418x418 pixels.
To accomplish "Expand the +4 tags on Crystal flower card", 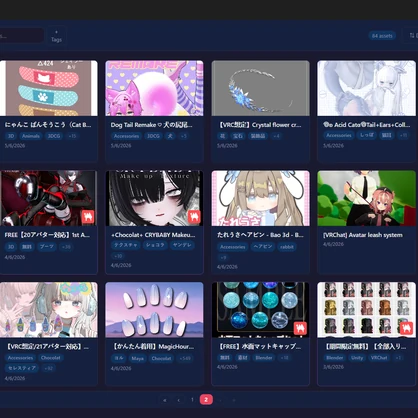I will coord(277,136).
